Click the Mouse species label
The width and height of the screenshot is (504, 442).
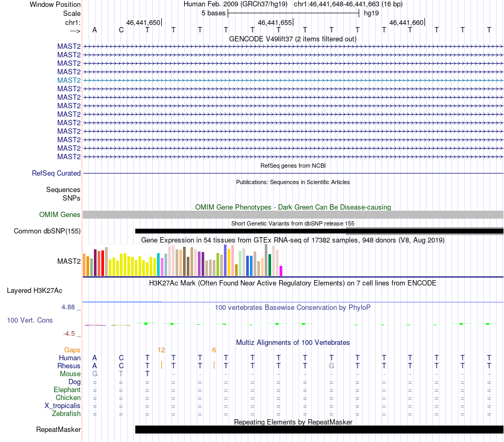pyautogui.click(x=70, y=374)
